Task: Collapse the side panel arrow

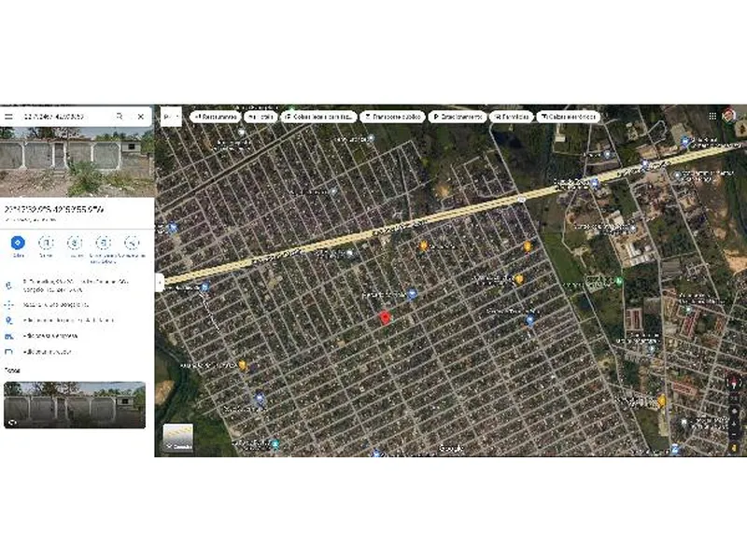Action: (160, 283)
